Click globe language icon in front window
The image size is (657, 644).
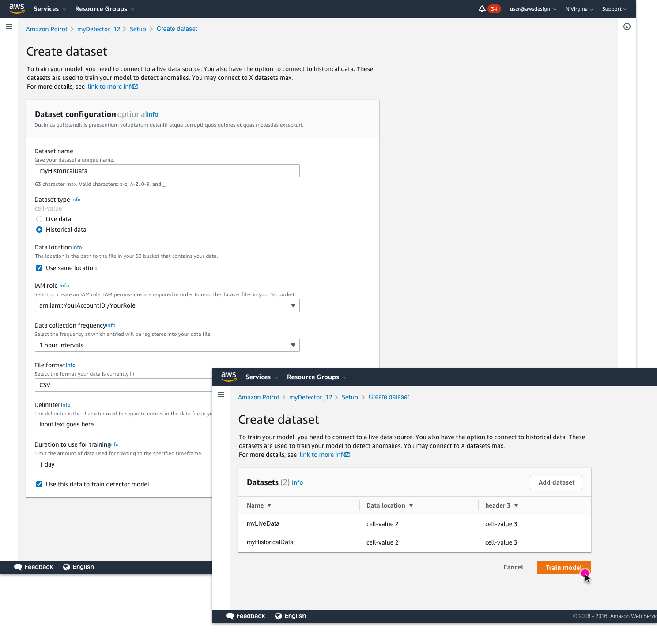pyautogui.click(x=279, y=616)
